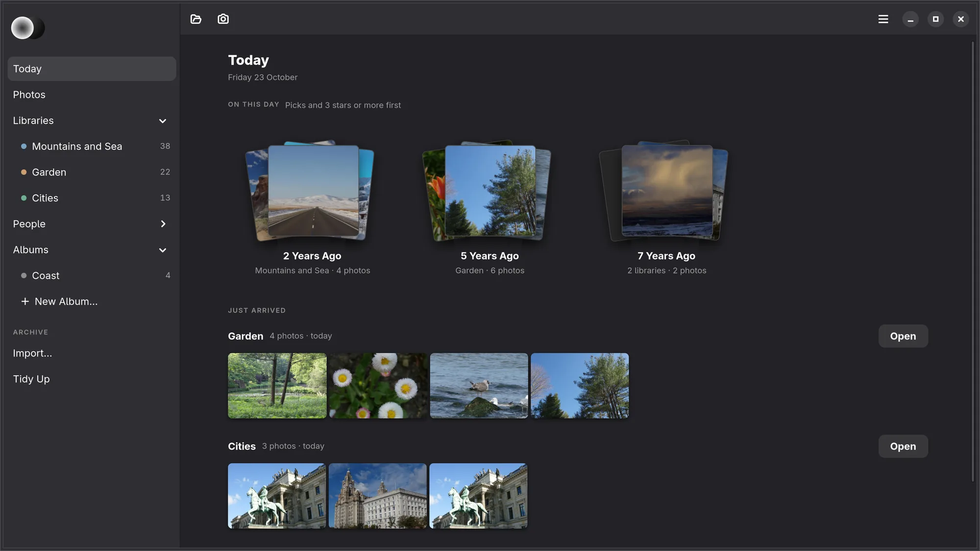Click the app logo in sidebar
Viewport: 980px width, 551px height.
28,28
